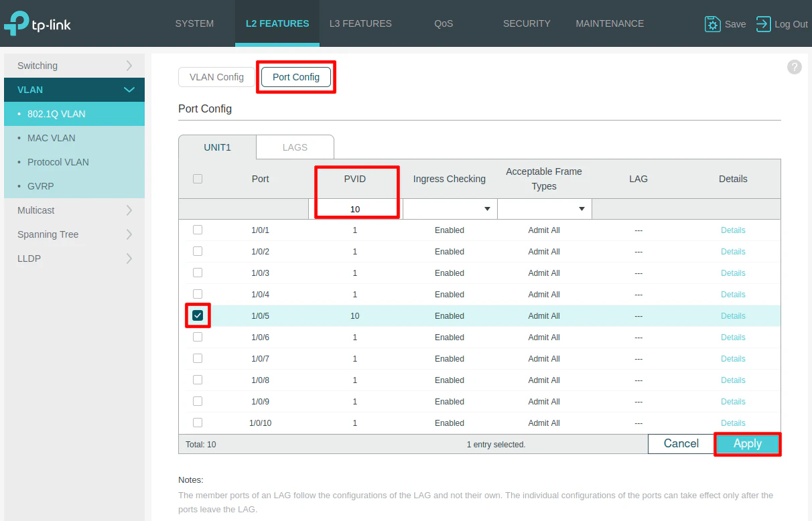This screenshot has width=812, height=521.
Task: Select the LAGS tab
Action: tap(295, 147)
